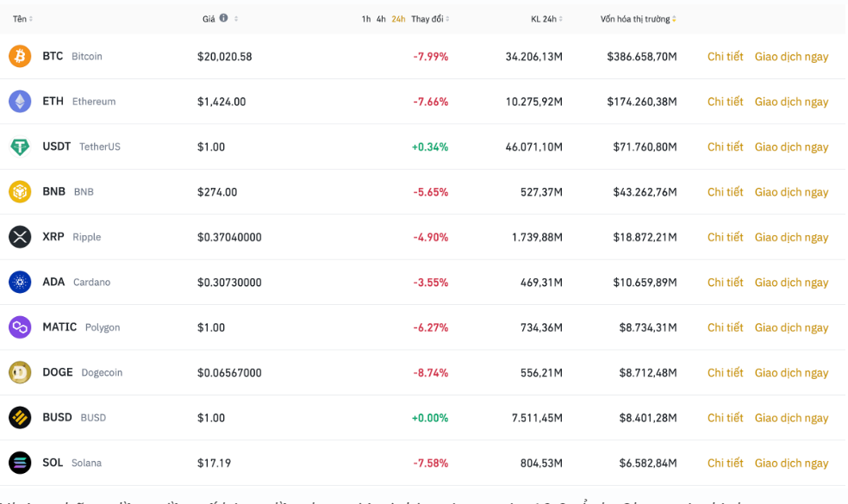Click Giao dịch ngay for BNB
Viewport: 848px width, 504px height.
(x=791, y=192)
